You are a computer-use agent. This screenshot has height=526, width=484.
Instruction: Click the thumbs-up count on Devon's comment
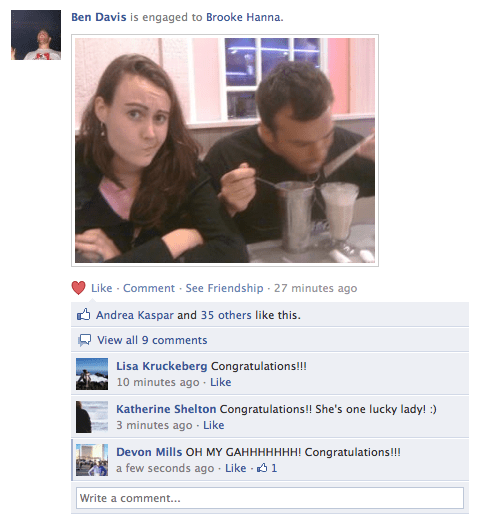click(x=267, y=468)
